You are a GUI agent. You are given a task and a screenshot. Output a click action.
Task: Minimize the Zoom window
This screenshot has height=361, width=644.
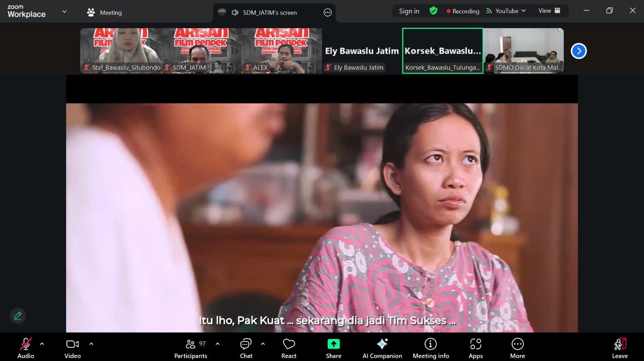[586, 11]
